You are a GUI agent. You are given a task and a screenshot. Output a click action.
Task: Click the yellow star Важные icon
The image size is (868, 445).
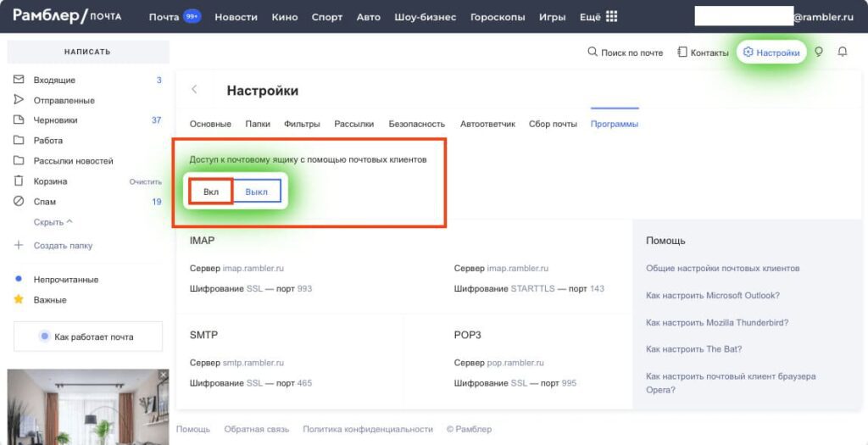[19, 299]
